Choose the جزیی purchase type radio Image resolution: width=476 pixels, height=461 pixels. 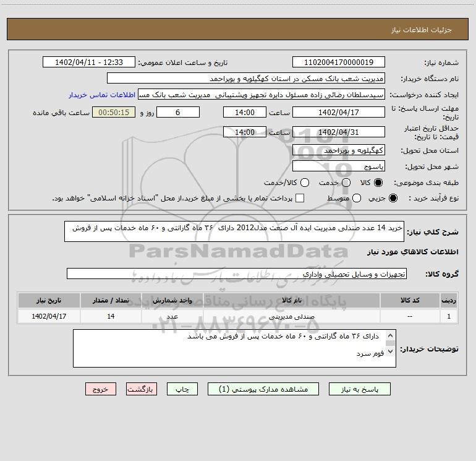coord(393,199)
